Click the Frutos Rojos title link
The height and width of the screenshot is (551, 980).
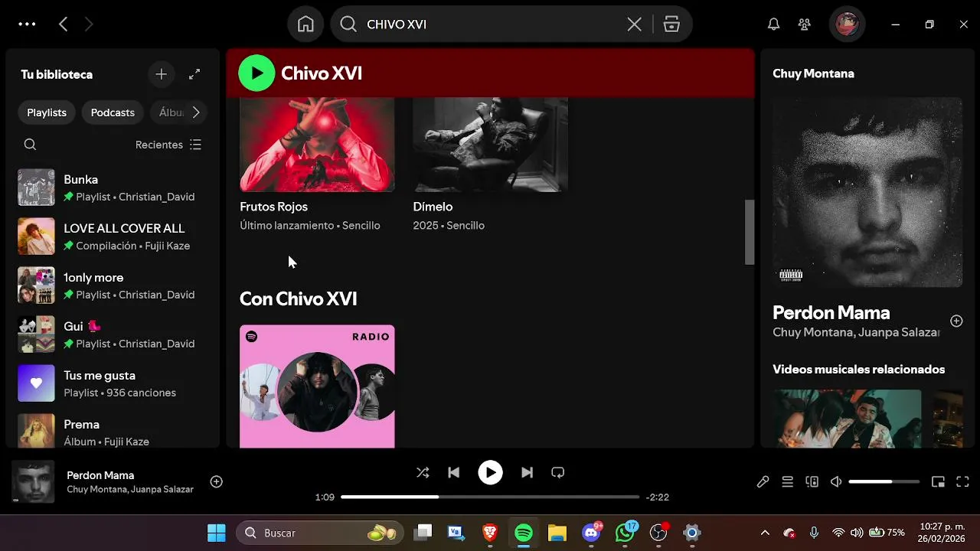click(x=273, y=207)
